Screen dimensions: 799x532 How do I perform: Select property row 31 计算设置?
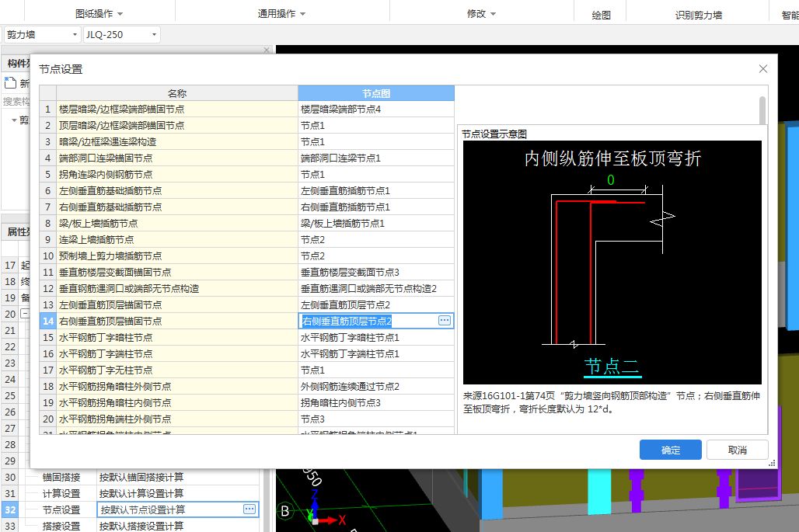click(x=61, y=493)
